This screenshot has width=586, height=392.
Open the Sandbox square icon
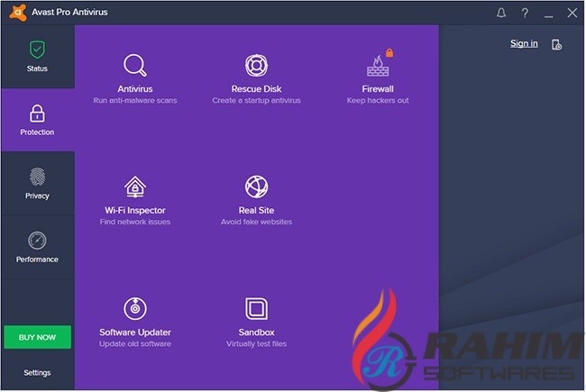pos(256,309)
